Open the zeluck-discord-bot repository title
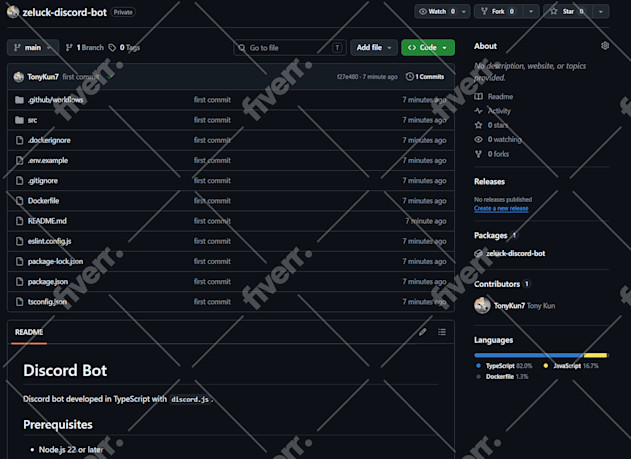This screenshot has height=459, width=631. (65, 12)
